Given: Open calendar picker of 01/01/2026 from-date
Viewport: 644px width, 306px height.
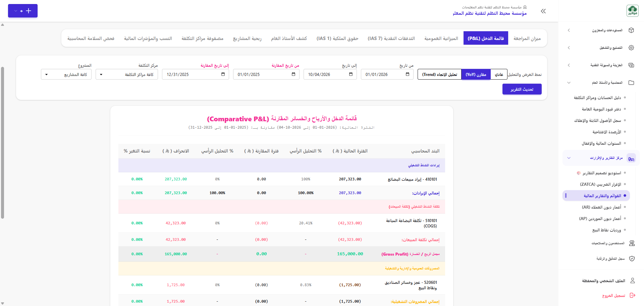Looking at the screenshot, I should pyautogui.click(x=408, y=74).
